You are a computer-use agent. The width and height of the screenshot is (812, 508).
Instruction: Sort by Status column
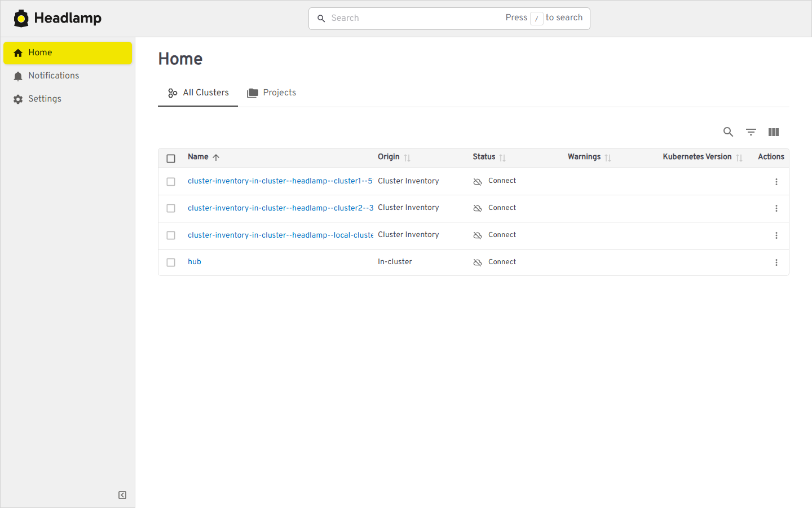(x=502, y=158)
